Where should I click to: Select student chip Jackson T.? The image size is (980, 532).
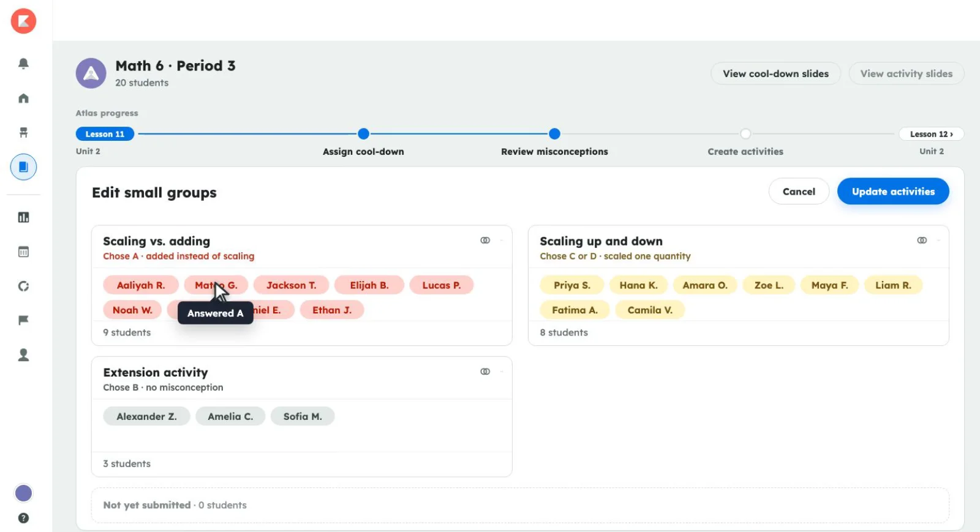(x=292, y=285)
